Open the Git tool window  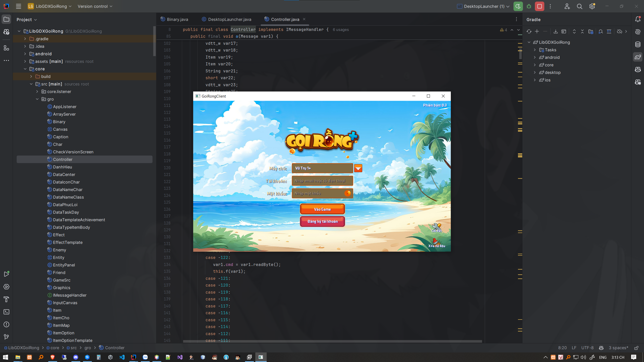(x=6, y=337)
